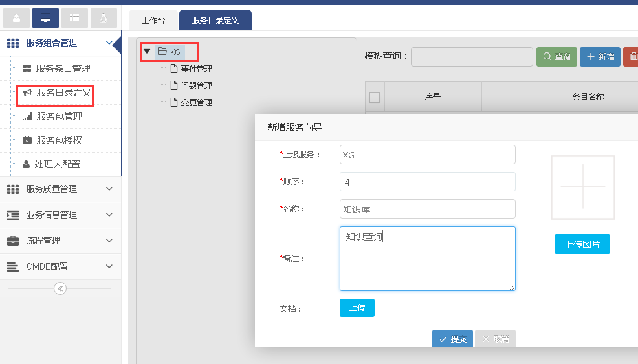Click the image upload plus placeholder
Screen dimensions: 638x364
coord(582,187)
